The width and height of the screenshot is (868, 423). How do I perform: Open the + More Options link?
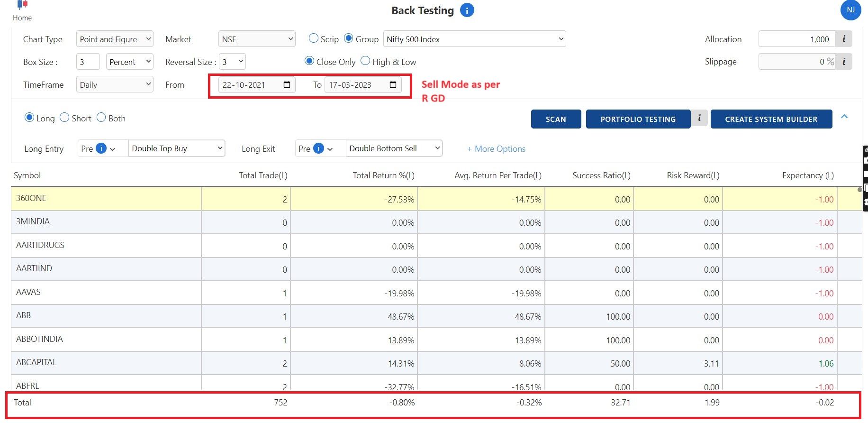click(496, 149)
